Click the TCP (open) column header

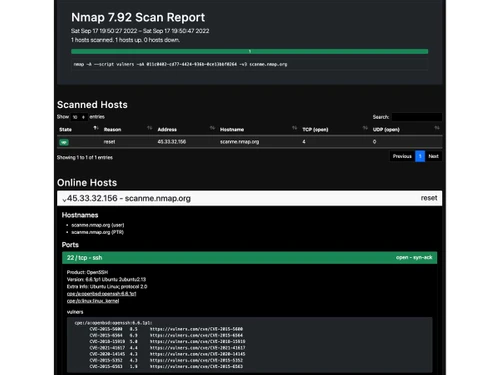click(x=315, y=129)
